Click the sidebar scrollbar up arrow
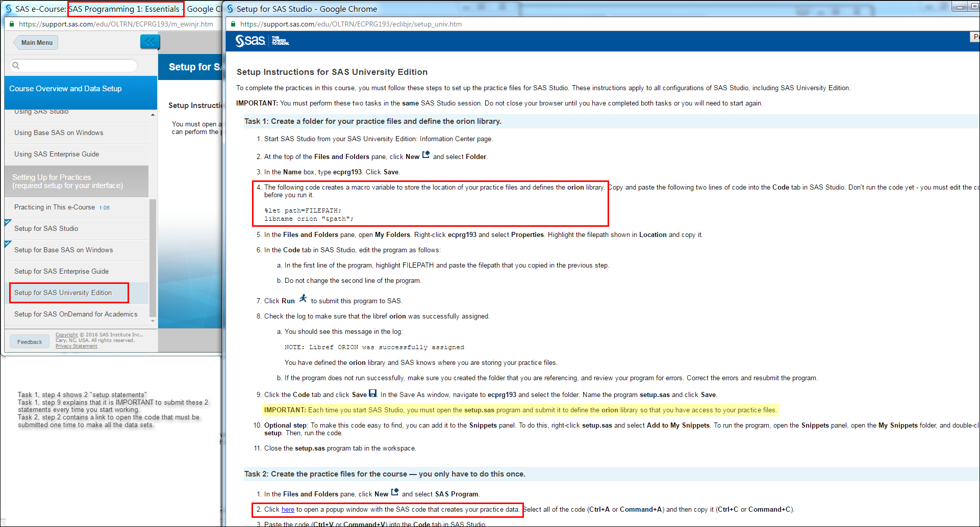 pyautogui.click(x=153, y=115)
